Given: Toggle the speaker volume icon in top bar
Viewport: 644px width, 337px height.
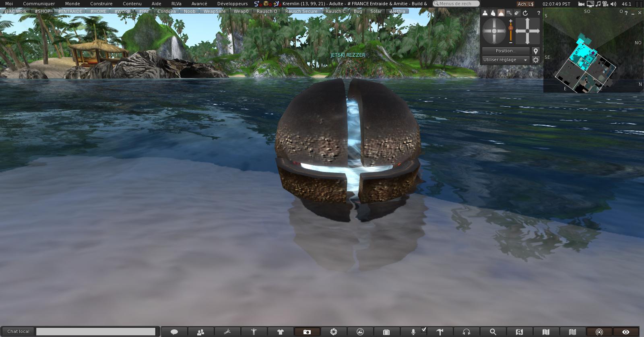Looking at the screenshot, I should [x=614, y=4].
